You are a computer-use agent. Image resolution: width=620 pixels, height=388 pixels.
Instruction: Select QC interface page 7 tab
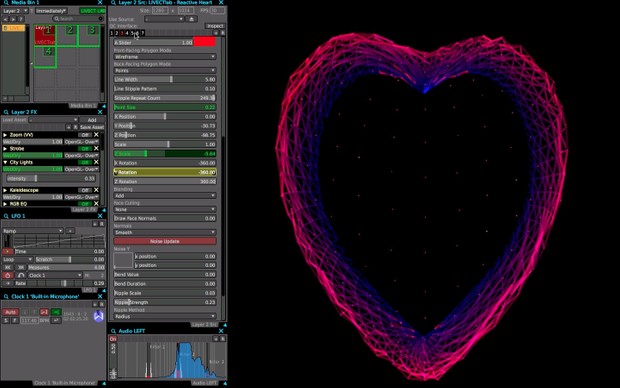[143, 33]
